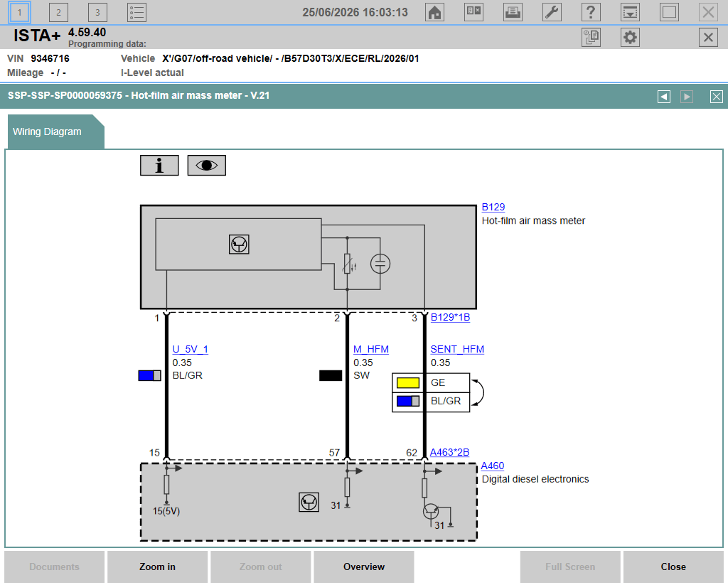Click the black SW wire color swatch
This screenshot has width=728, height=585.
click(x=331, y=375)
